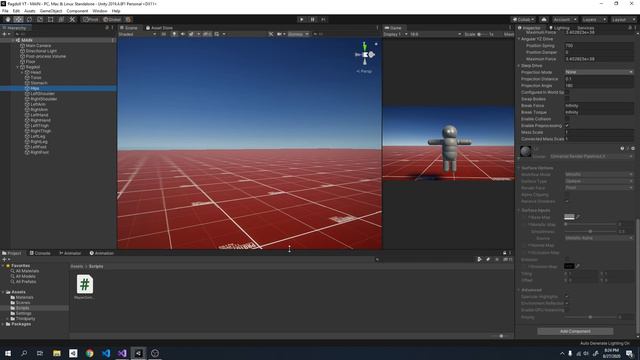Open the Projection Mode dropdown
Viewport: 640px width, 360px height.
click(599, 72)
